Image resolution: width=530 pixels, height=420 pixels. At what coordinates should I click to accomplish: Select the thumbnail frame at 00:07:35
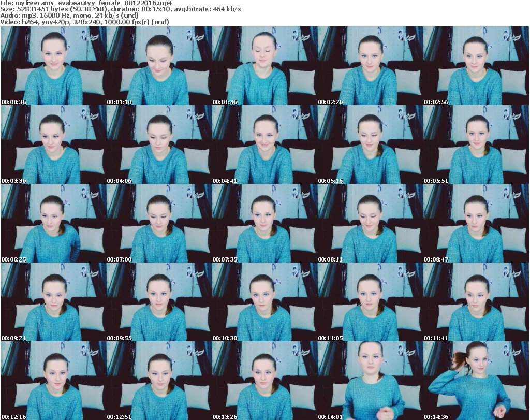264,223
